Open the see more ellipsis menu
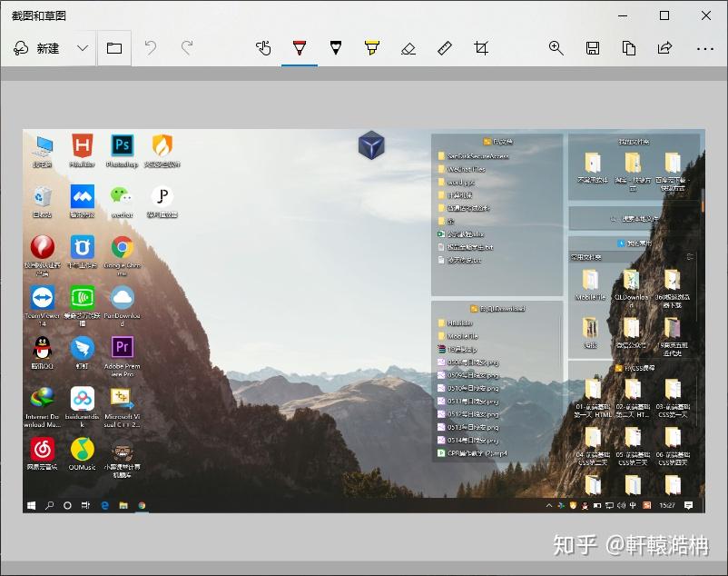The height and width of the screenshot is (576, 728). point(704,48)
